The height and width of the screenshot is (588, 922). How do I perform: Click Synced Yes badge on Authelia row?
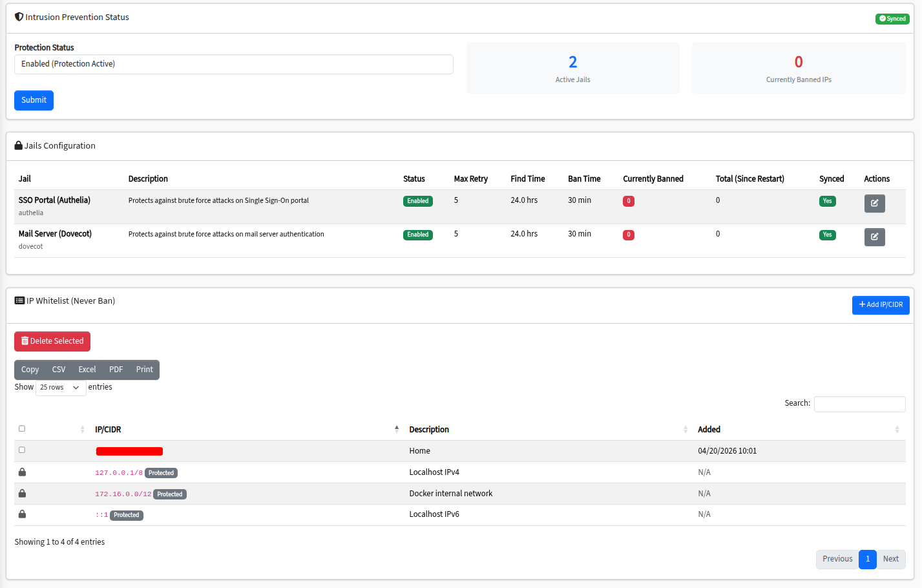point(828,201)
